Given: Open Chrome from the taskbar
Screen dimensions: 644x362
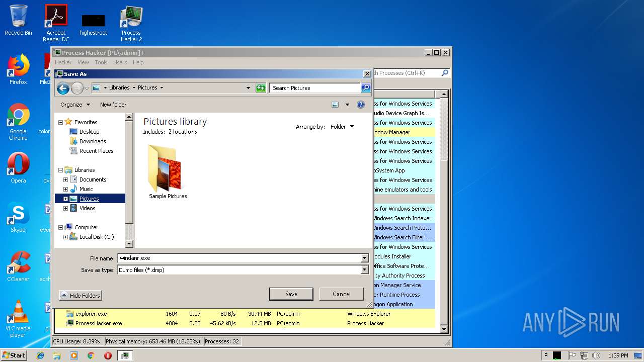Looking at the screenshot, I should click(91, 355).
